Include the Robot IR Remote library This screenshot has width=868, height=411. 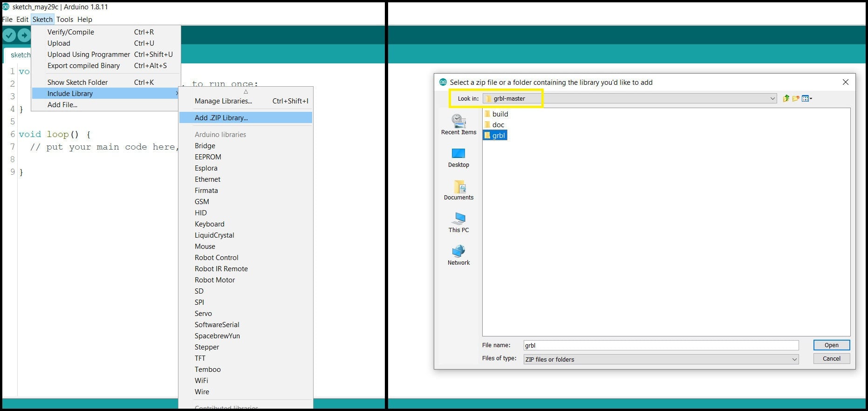246,268
